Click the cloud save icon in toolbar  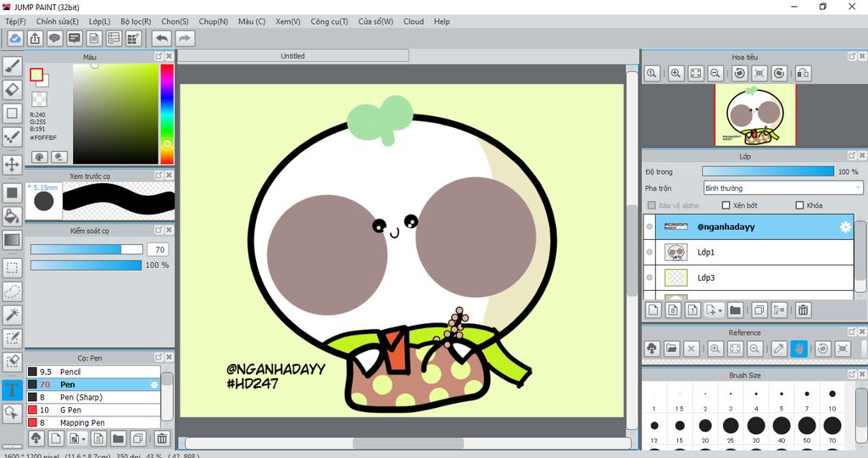click(15, 38)
